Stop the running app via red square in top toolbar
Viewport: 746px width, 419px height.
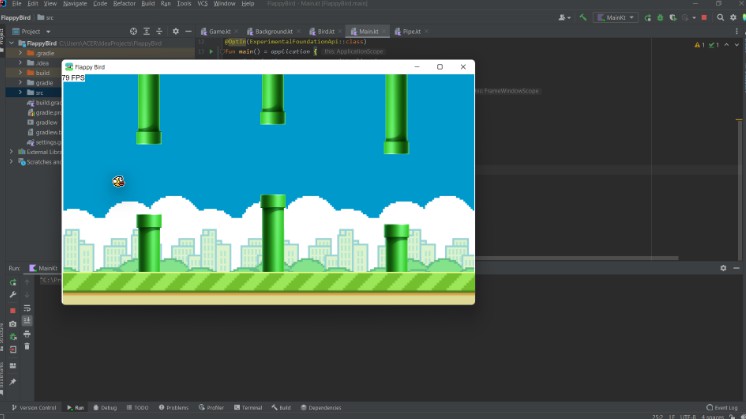point(704,18)
